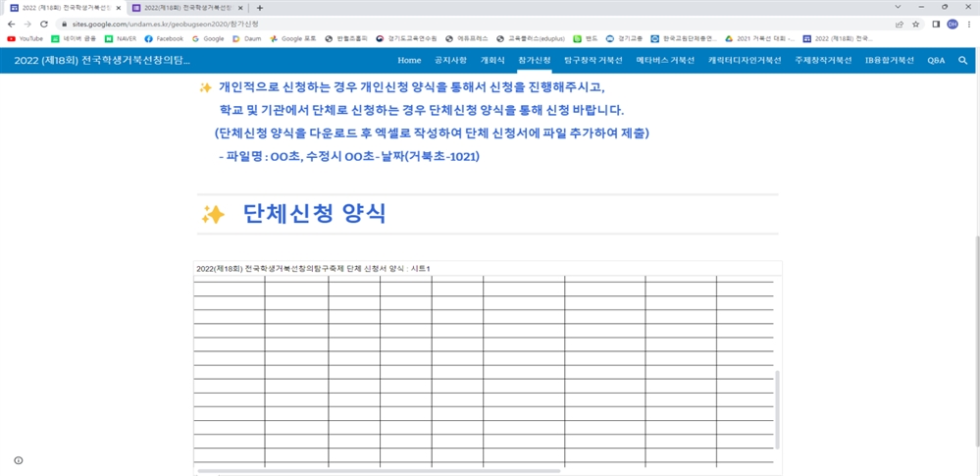
Task: Click the line 학교 및 기관에서 단체로
Action: point(422,111)
